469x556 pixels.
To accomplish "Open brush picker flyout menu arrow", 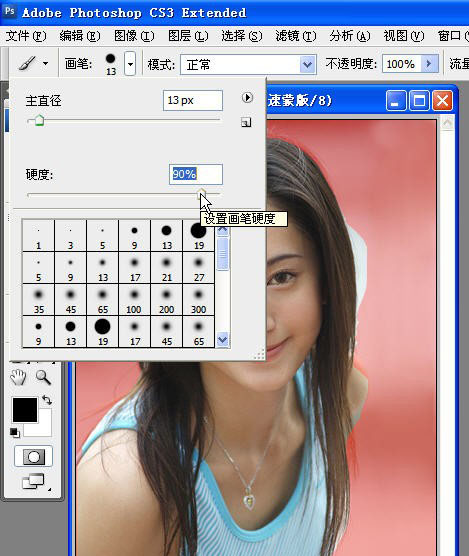I will click(247, 98).
